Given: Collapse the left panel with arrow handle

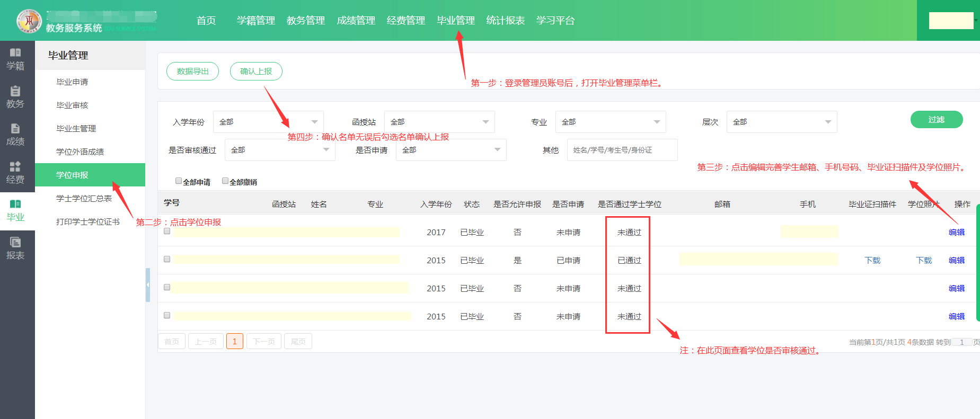Looking at the screenshot, I should tap(148, 285).
